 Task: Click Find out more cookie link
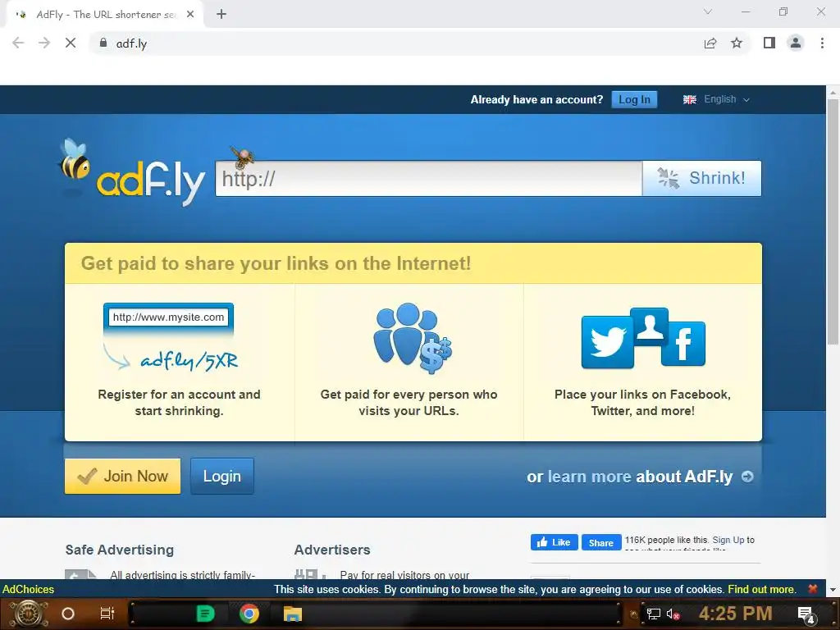point(761,589)
